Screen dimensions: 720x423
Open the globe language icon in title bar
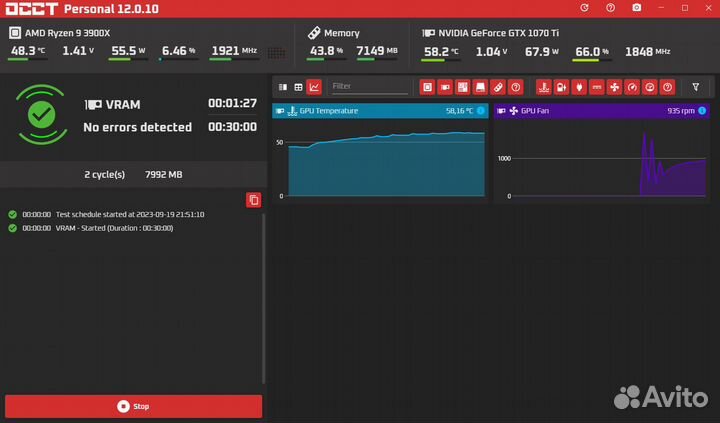point(584,8)
